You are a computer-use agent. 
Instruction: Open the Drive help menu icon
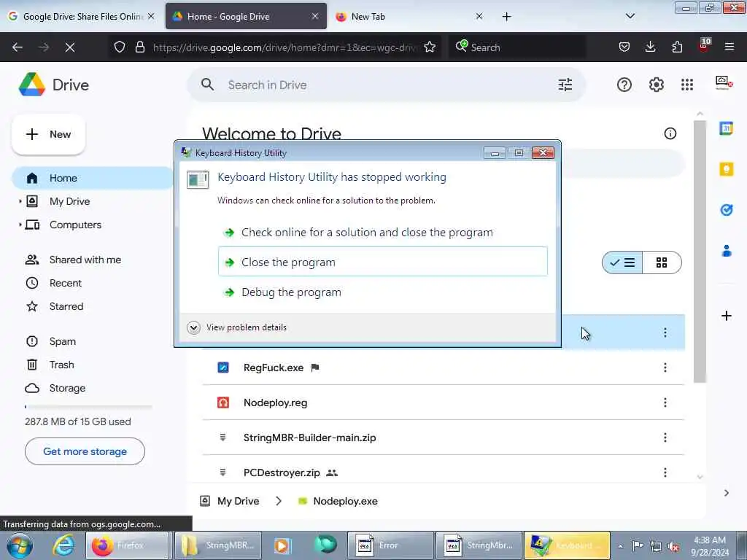tap(624, 85)
